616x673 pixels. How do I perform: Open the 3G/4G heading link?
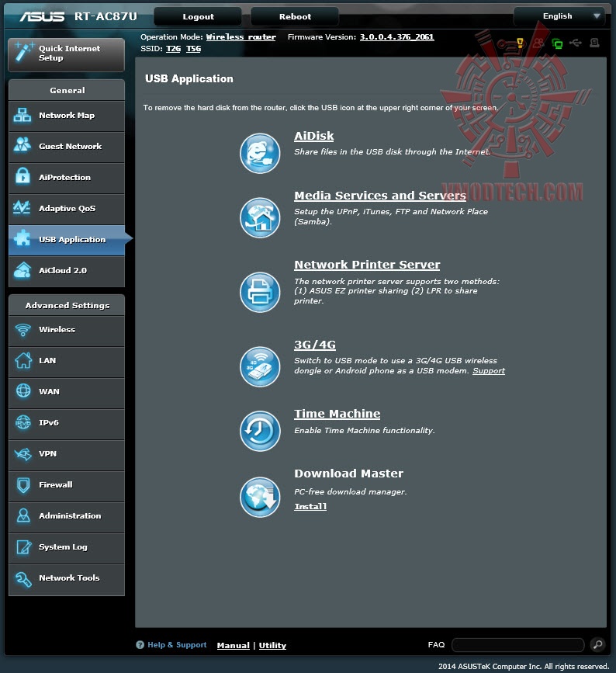tap(315, 345)
